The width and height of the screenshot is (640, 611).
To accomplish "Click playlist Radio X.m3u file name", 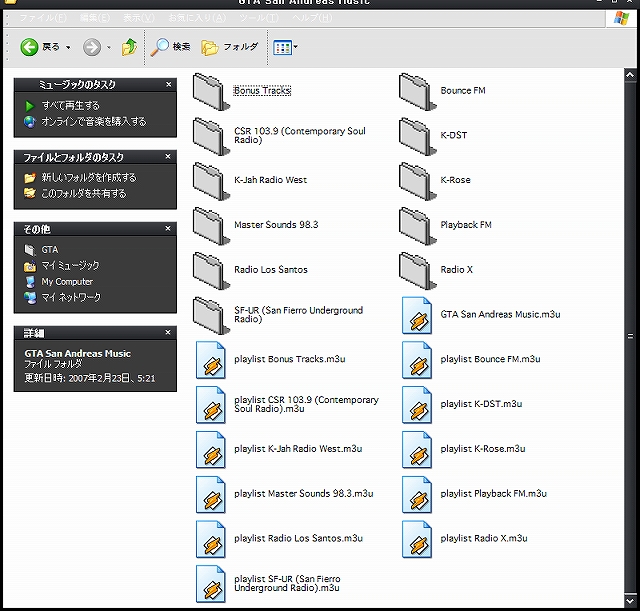I will (x=484, y=538).
